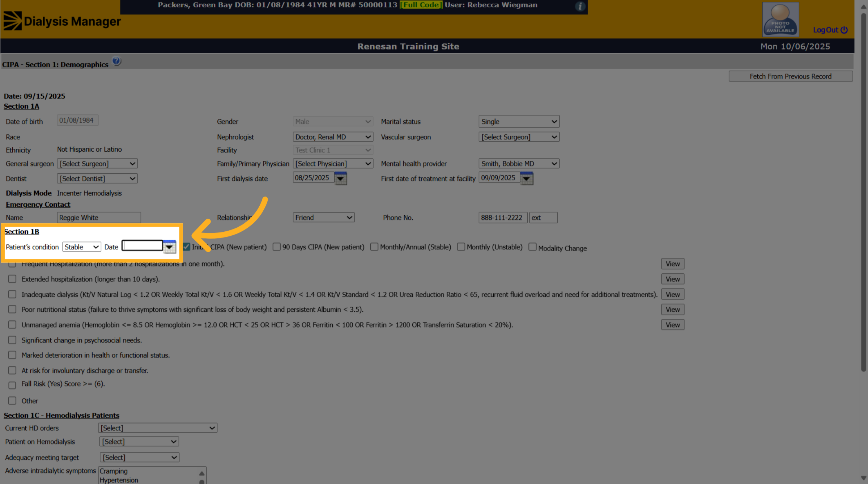Click Fetch From Previous Record button
Image resolution: width=868 pixels, height=484 pixels.
point(791,76)
